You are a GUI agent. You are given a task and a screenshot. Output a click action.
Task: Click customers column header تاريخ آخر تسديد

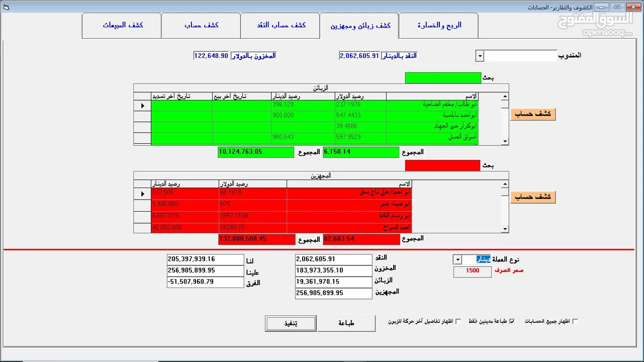[182, 96]
